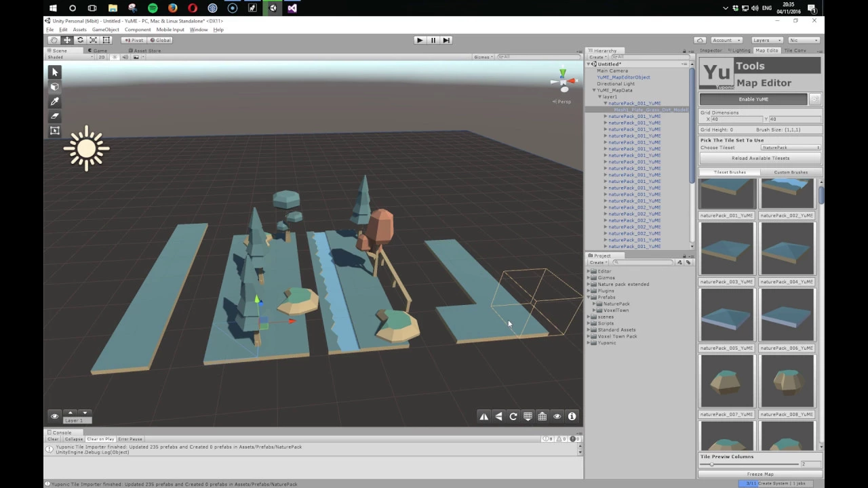Switch to the Lighting tab
This screenshot has height=488, width=868.
(x=739, y=51)
